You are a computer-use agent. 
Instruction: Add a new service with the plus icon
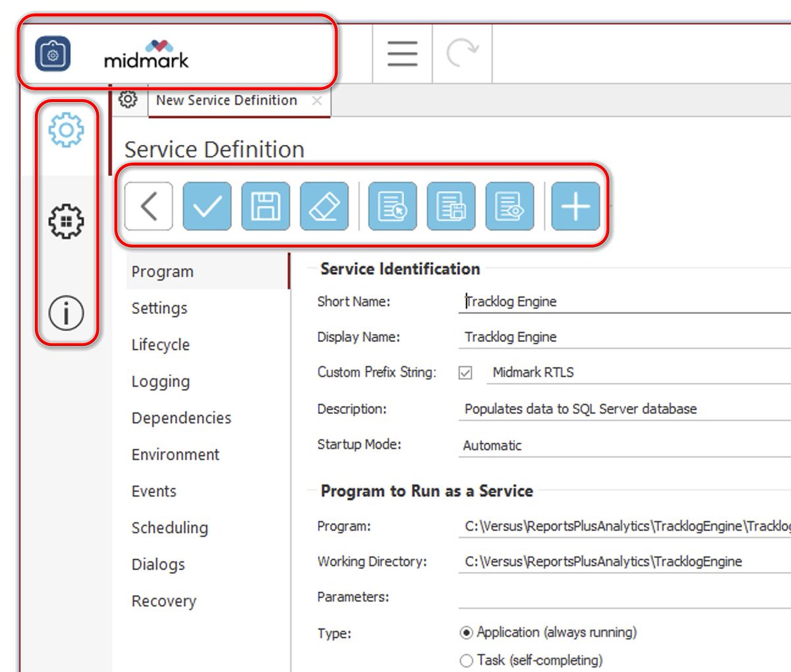coord(574,206)
